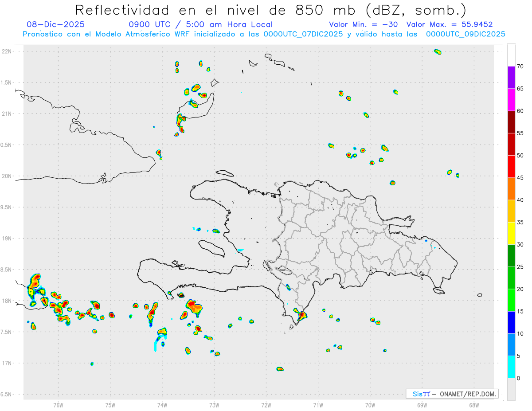Click the purple 65–70 dBZ colorbar segment

click(x=511, y=77)
